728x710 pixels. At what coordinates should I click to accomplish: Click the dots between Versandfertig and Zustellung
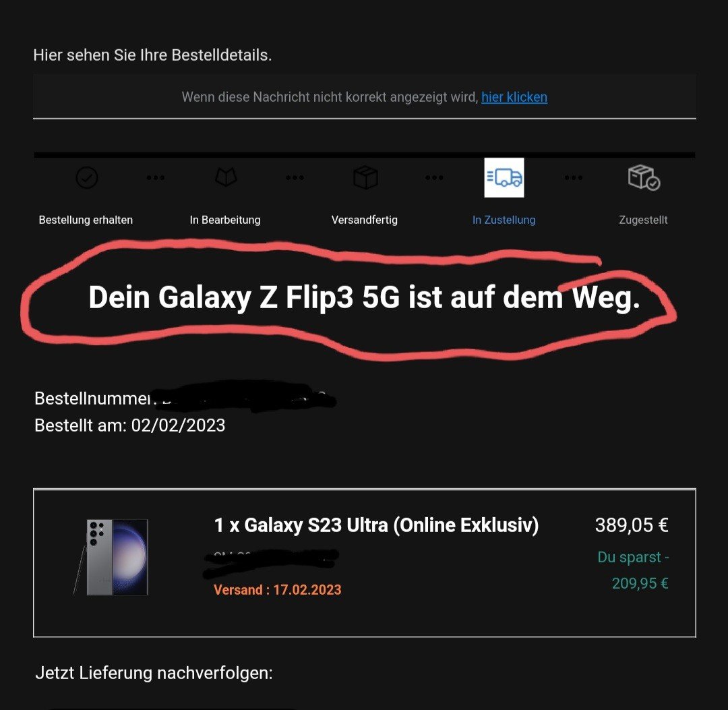coord(434,177)
